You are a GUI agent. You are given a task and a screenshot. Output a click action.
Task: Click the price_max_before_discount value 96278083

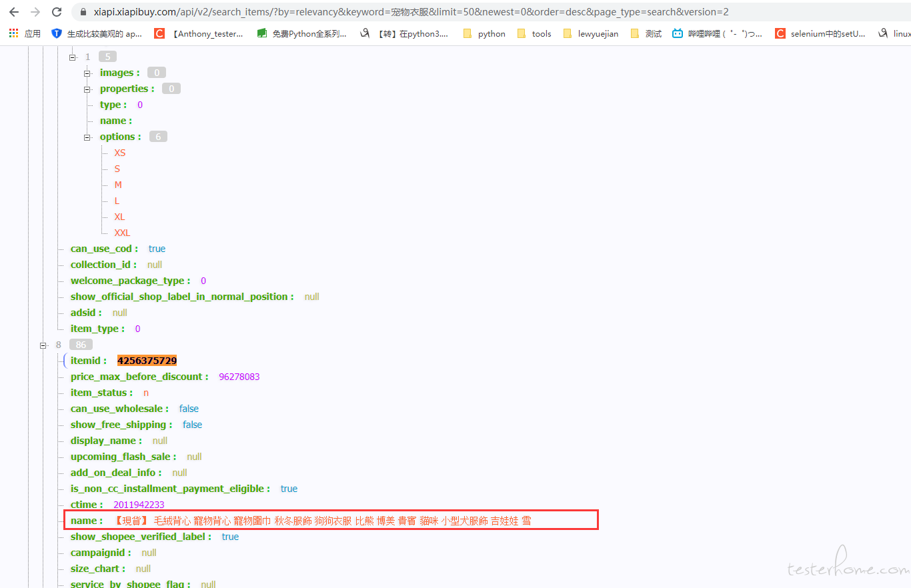point(239,377)
